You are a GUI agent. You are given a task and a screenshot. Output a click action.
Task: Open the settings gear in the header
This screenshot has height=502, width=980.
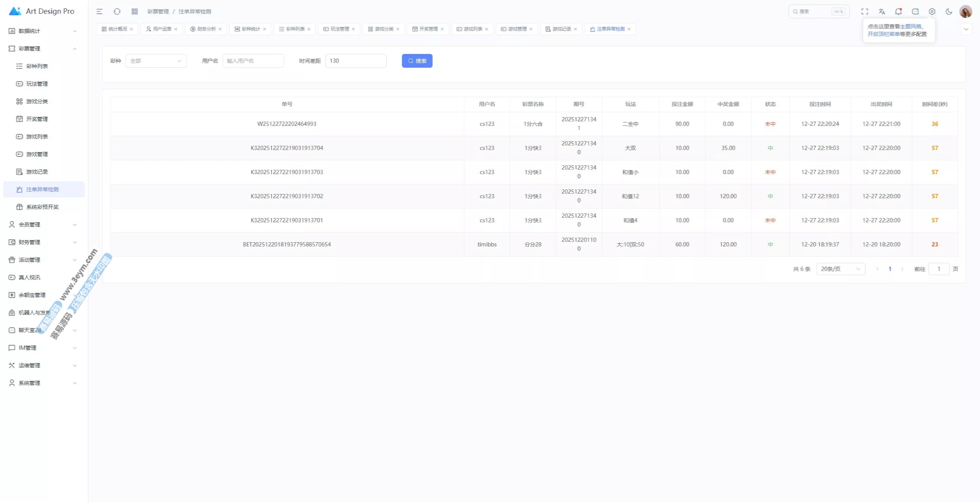[x=932, y=11]
